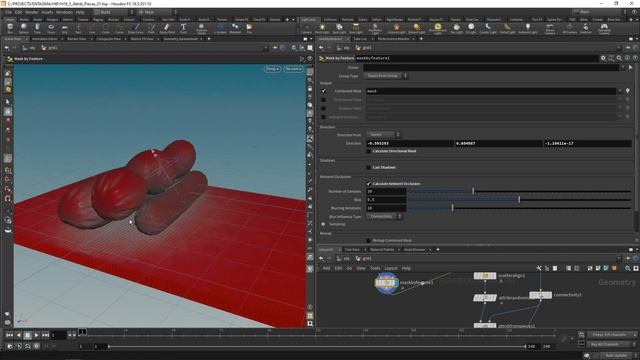Add an Environment Light from the shelf

click(438, 29)
